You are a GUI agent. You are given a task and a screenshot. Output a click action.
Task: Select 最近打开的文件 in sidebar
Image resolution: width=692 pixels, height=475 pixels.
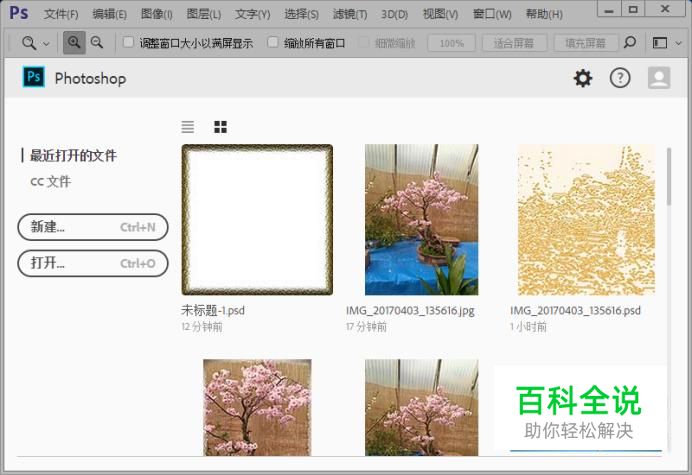click(73, 155)
